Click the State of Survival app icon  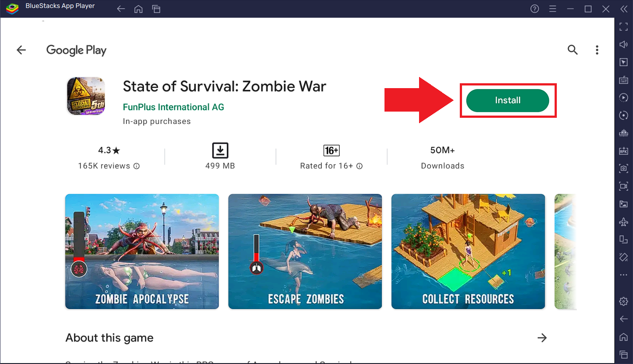point(86,96)
